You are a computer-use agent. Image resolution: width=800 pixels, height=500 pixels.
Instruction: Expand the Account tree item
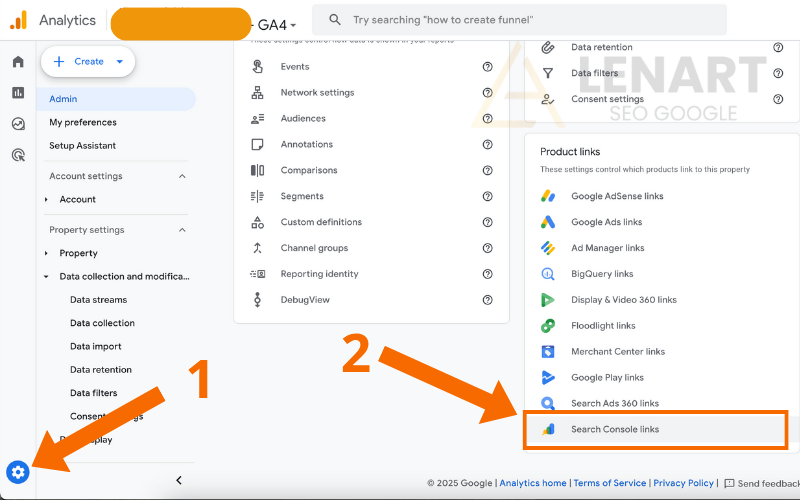(x=46, y=199)
